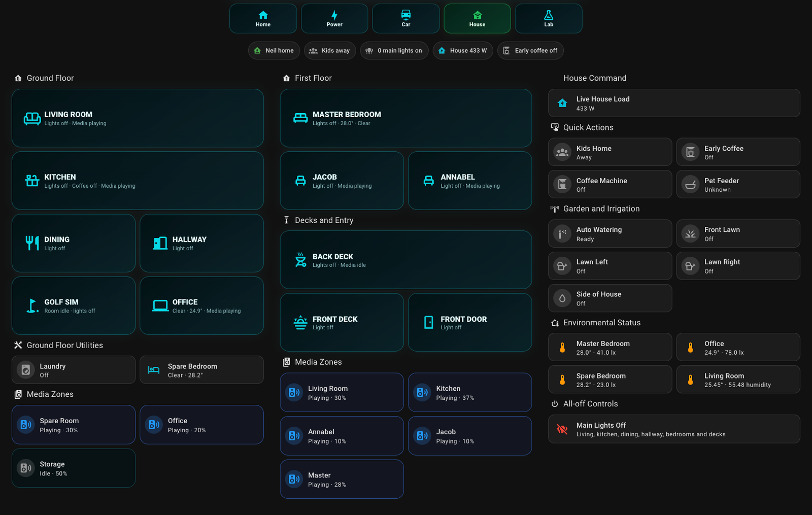Open the Lab tab
The image size is (812, 515).
pyautogui.click(x=549, y=19)
